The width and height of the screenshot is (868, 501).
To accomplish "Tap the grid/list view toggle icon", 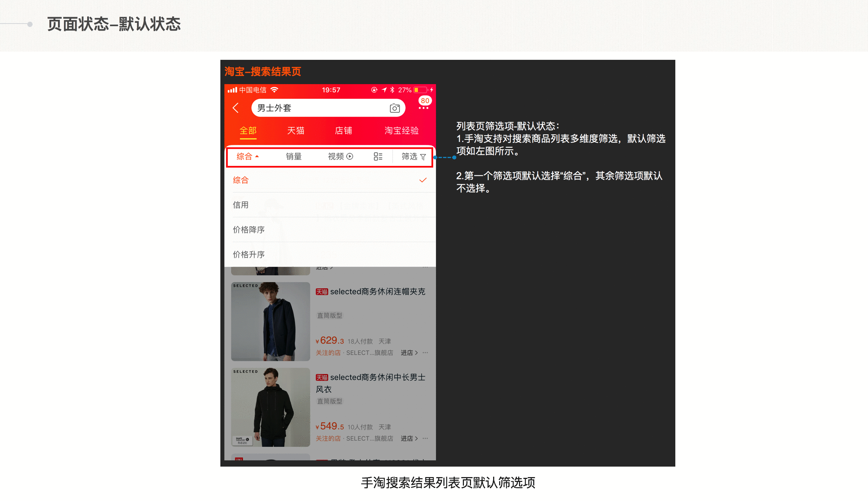I will [378, 156].
